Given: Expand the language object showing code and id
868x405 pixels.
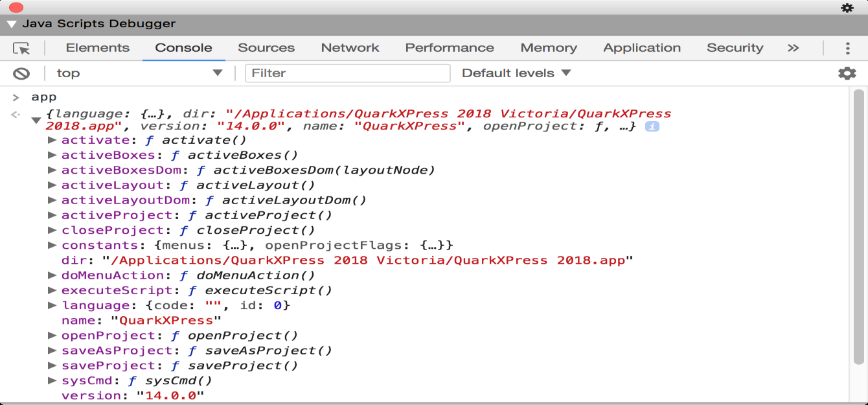Looking at the screenshot, I should (52, 305).
